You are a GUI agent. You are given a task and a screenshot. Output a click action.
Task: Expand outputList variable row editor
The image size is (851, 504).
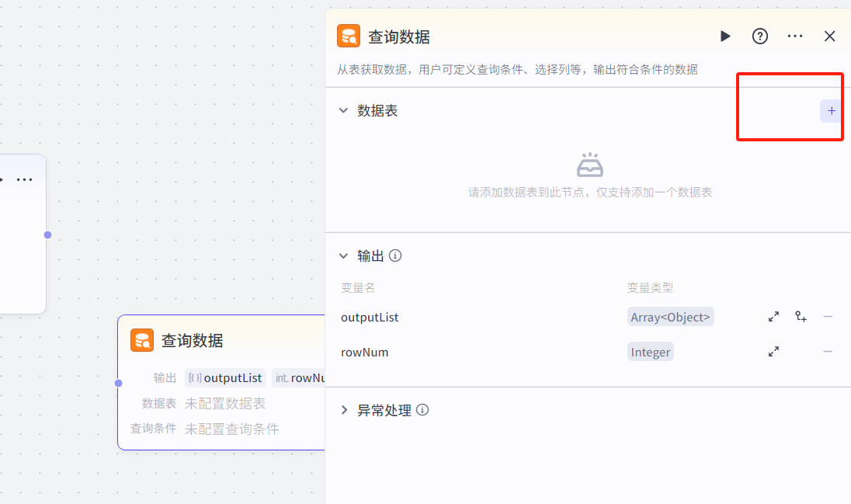click(x=774, y=317)
